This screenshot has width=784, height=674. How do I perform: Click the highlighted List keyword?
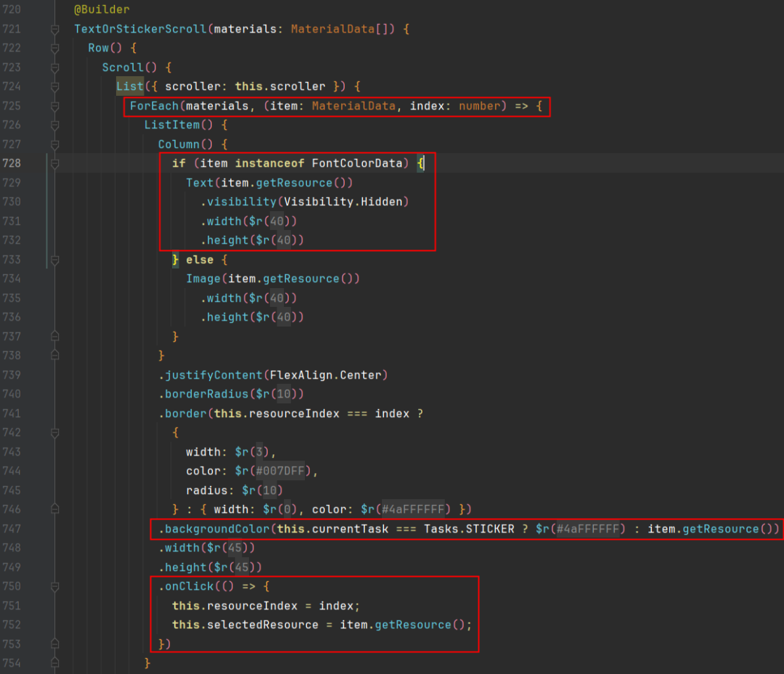(130, 86)
